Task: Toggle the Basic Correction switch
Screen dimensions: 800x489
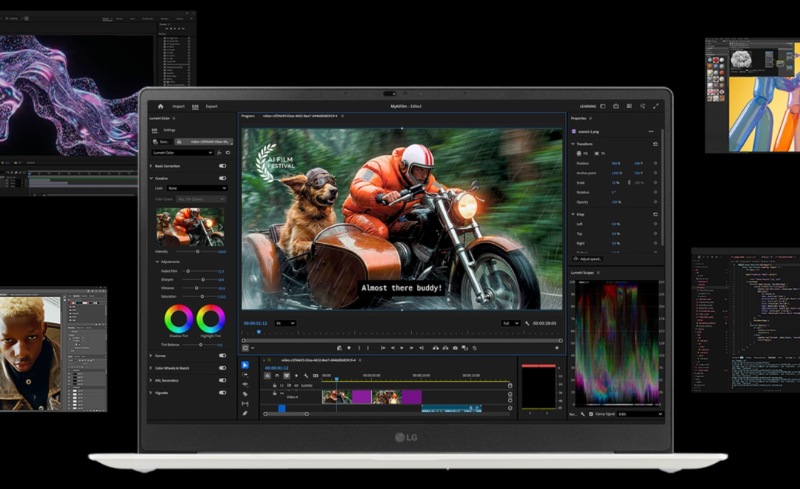Action: (222, 165)
